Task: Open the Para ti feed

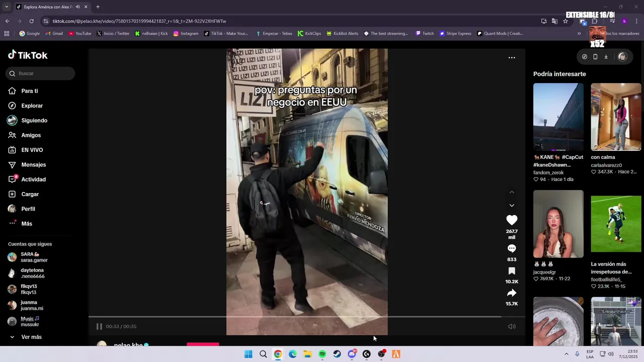Action: pyautogui.click(x=23, y=91)
